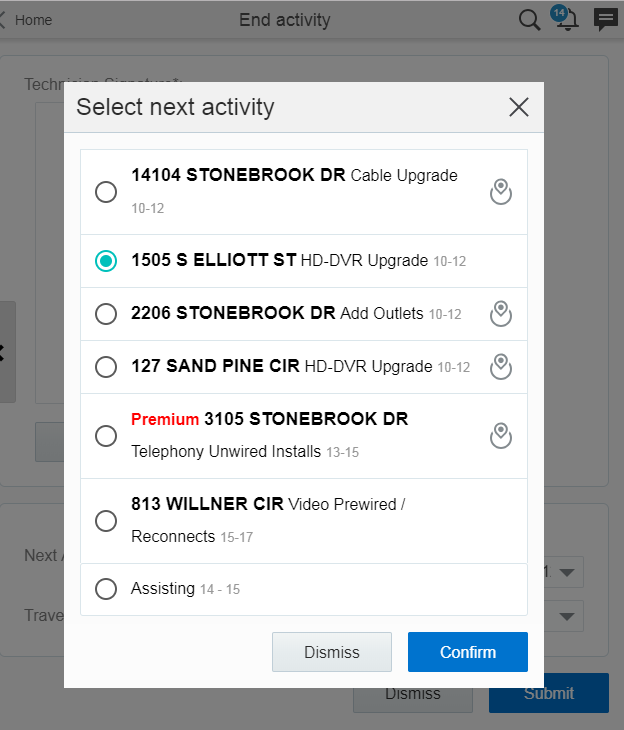The height and width of the screenshot is (730, 624).
Task: Click Dismiss in the dialog
Action: click(331, 652)
